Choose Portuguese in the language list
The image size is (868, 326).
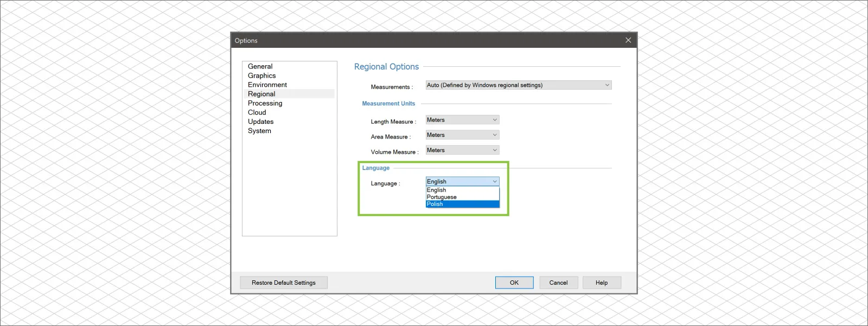coord(462,197)
